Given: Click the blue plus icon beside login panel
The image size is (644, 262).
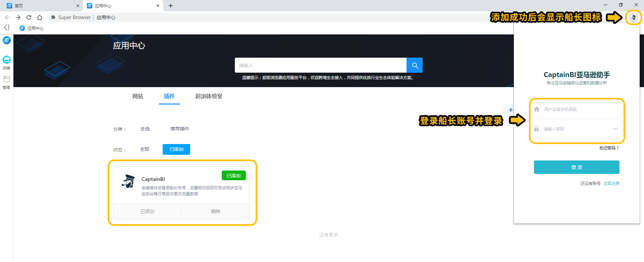Looking at the screenshot, I should 511,110.
